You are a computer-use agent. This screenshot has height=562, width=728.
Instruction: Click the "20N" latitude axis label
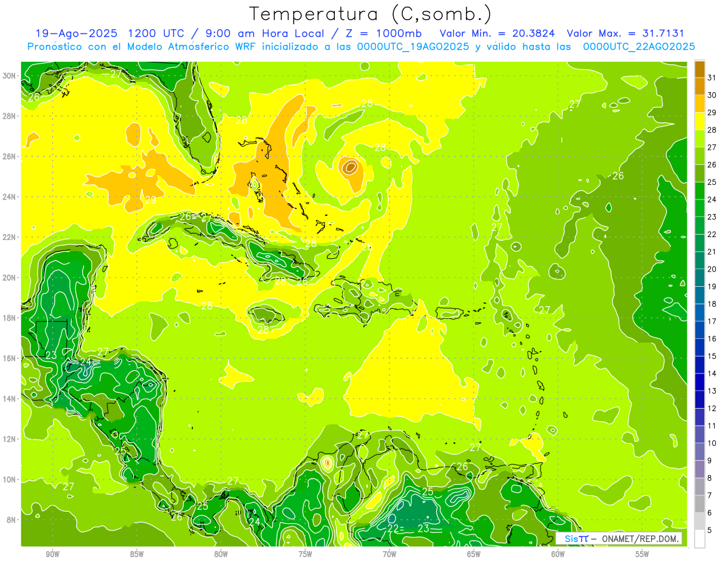coord(10,278)
